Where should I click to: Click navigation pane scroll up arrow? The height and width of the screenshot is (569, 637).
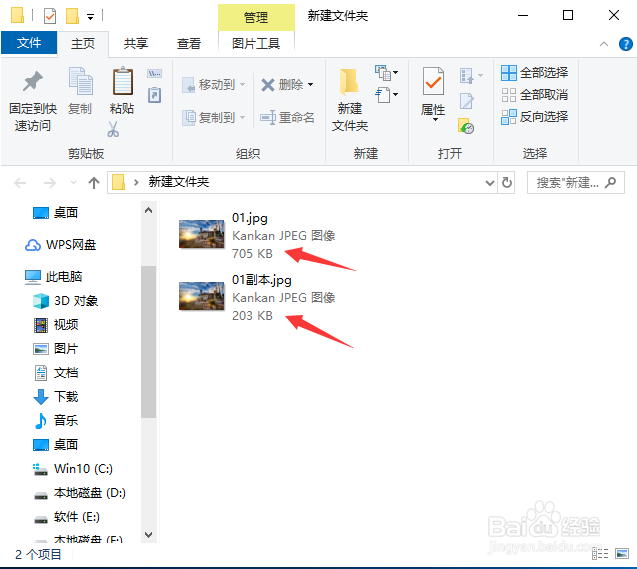[x=149, y=210]
